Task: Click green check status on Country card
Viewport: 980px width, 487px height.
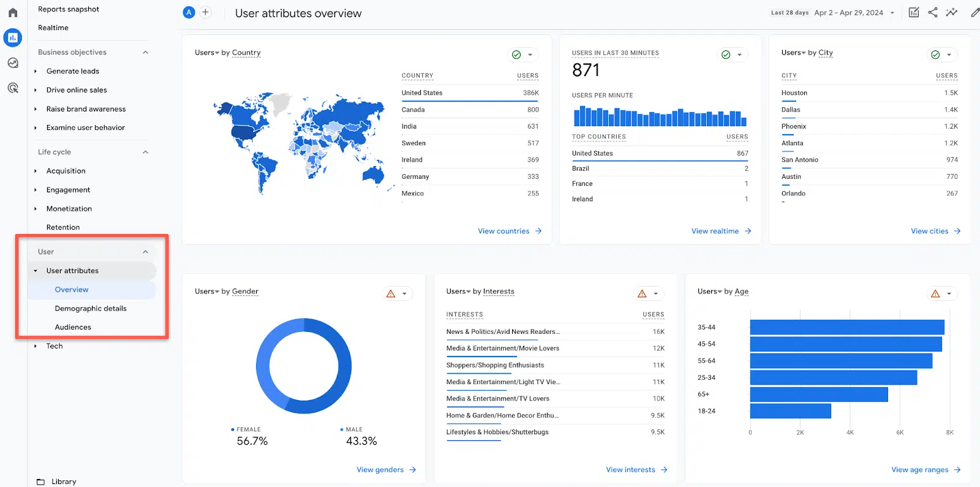Action: 516,55
